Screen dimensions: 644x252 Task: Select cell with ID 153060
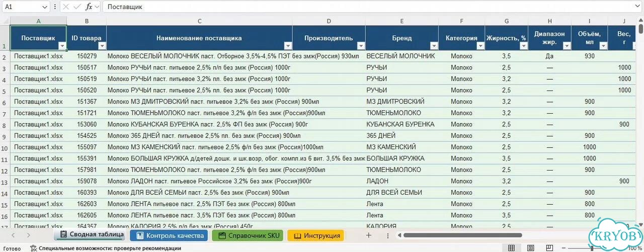coord(87,125)
